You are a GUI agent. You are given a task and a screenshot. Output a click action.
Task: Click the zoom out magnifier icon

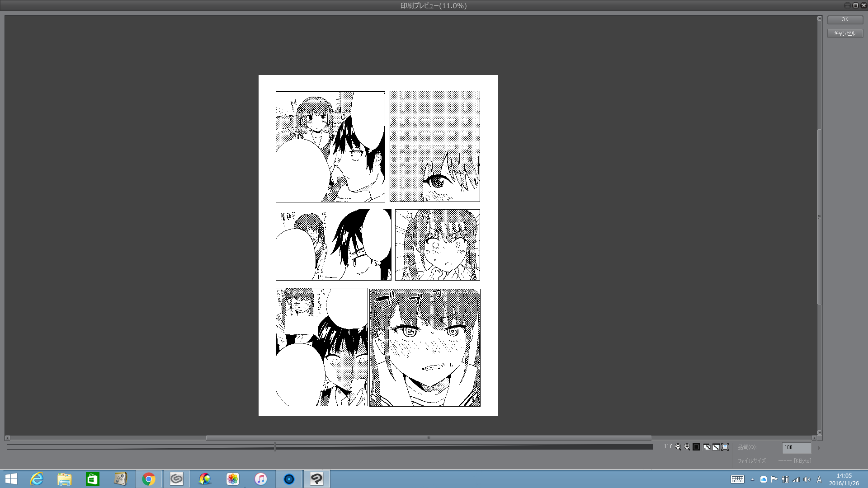click(x=678, y=447)
